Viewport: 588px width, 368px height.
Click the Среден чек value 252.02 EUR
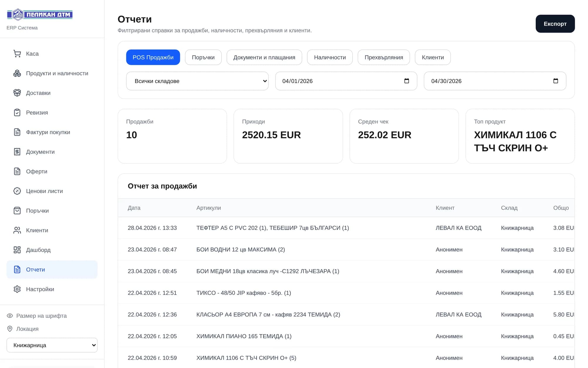(385, 135)
